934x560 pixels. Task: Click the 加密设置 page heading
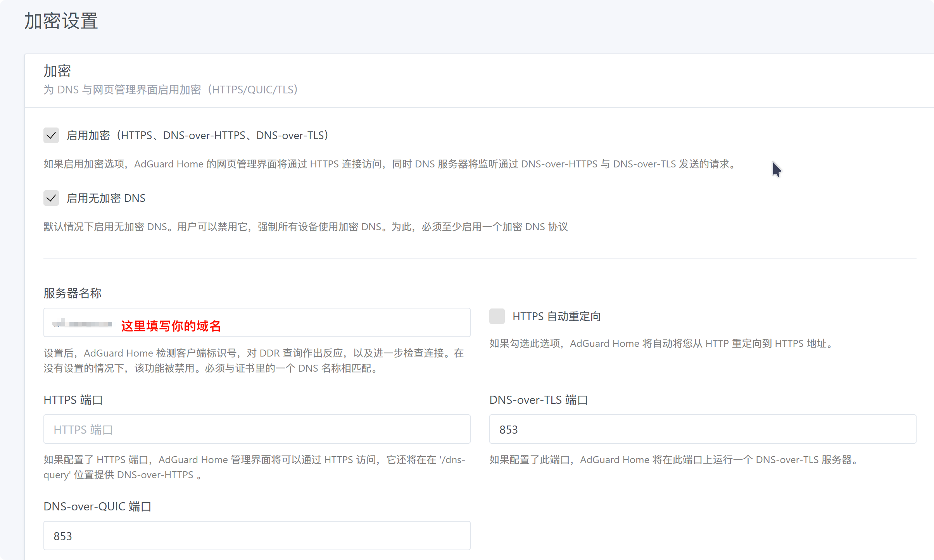61,21
